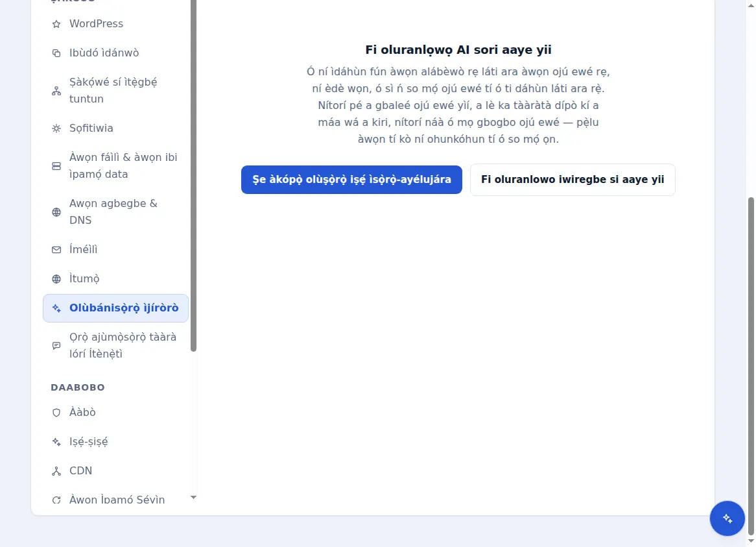The height and width of the screenshot is (547, 756).
Task: Navigate to Awọn agbegbe & DNS
Action: pos(115,212)
